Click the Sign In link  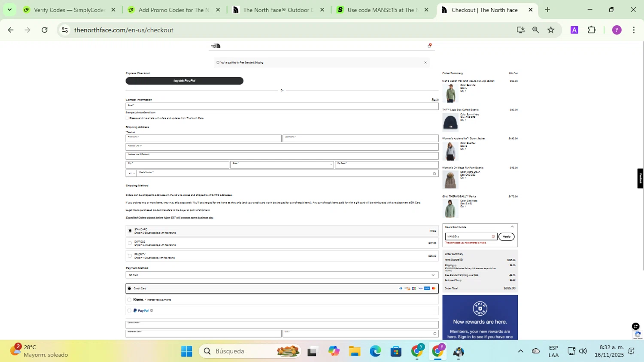click(435, 100)
